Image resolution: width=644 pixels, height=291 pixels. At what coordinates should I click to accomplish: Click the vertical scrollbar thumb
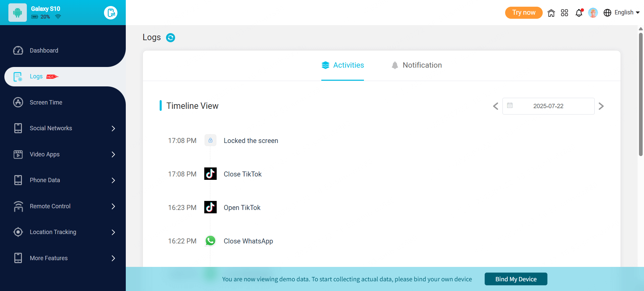(x=641, y=94)
